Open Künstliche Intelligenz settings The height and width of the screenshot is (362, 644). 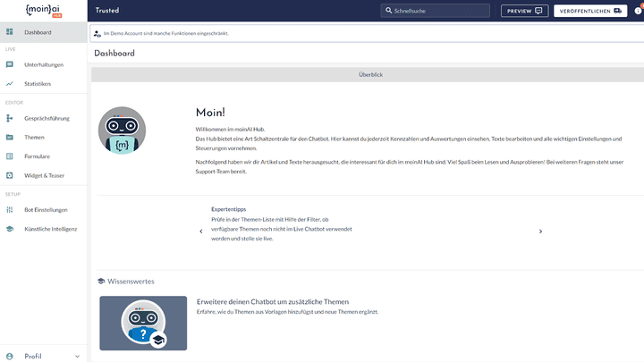[44, 229]
